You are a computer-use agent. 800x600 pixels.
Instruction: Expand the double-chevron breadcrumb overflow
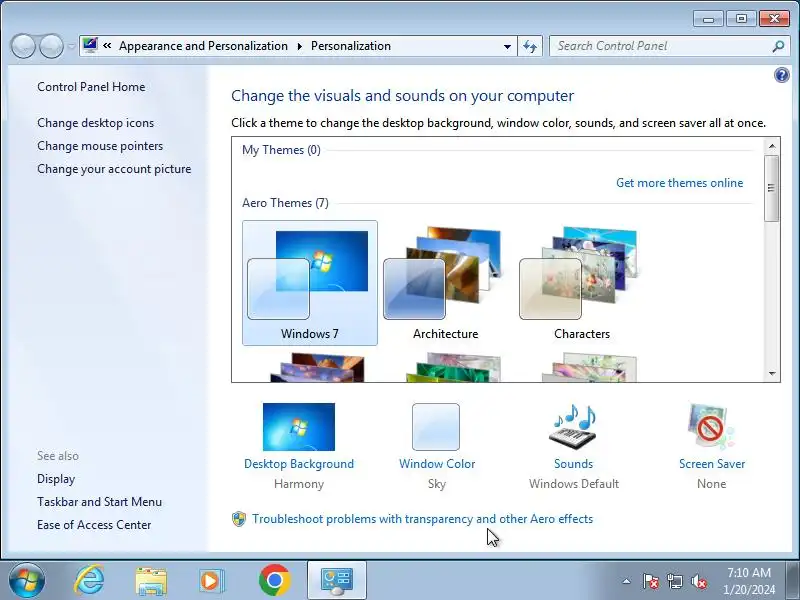107,45
